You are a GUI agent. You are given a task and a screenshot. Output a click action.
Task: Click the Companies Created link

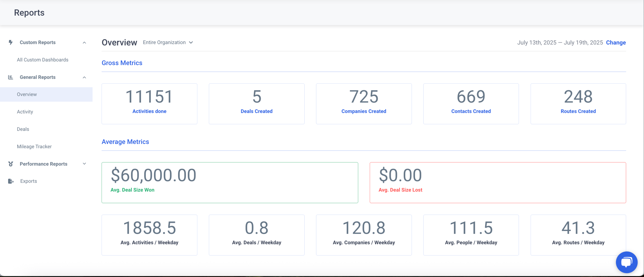[x=364, y=111]
